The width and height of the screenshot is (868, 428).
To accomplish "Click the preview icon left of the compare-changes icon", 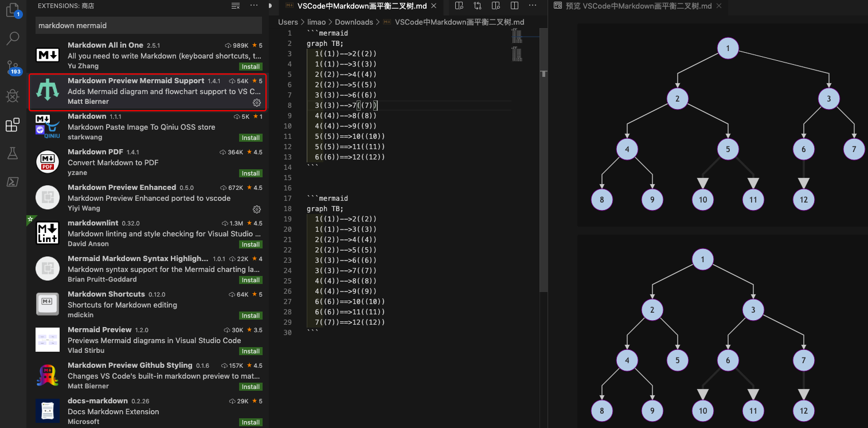I will 459,6.
